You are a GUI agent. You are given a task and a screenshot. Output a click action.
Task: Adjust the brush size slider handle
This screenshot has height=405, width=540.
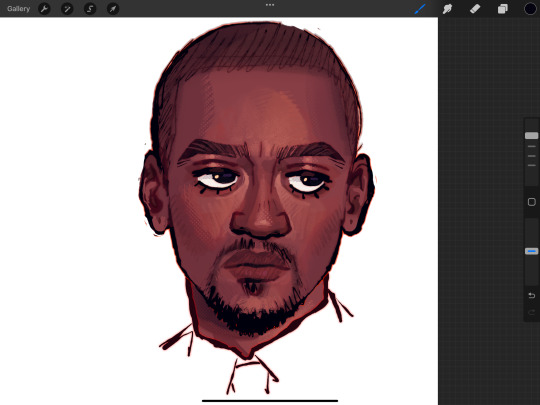pyautogui.click(x=531, y=136)
